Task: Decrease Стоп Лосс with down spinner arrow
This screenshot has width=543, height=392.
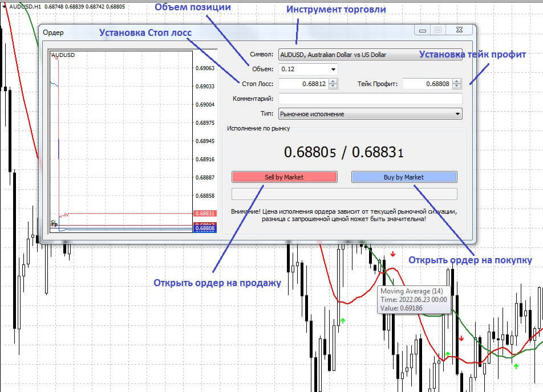Action: click(334, 87)
